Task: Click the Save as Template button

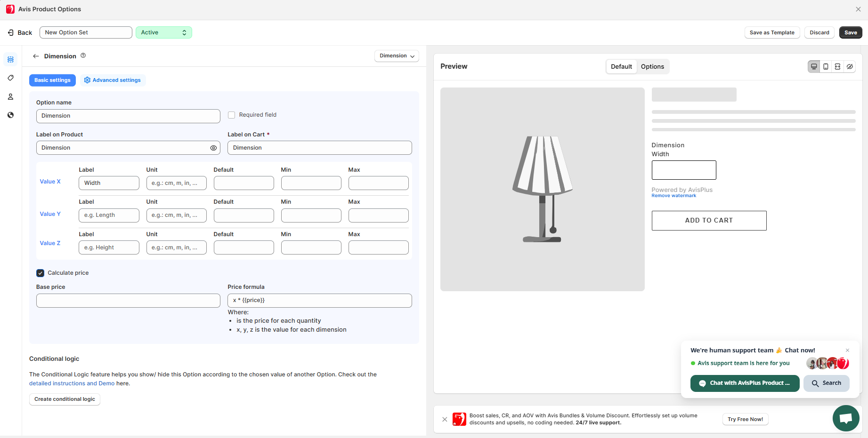Action: [771, 32]
